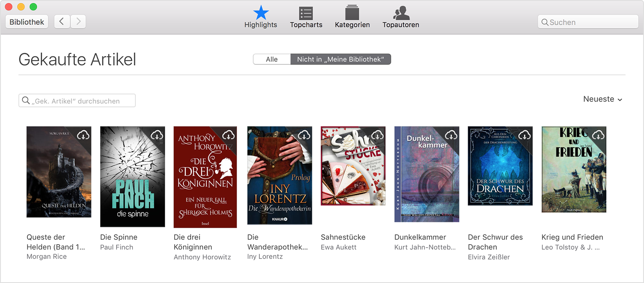Click author name Morgan Rice
This screenshot has height=283, width=644.
click(x=47, y=257)
